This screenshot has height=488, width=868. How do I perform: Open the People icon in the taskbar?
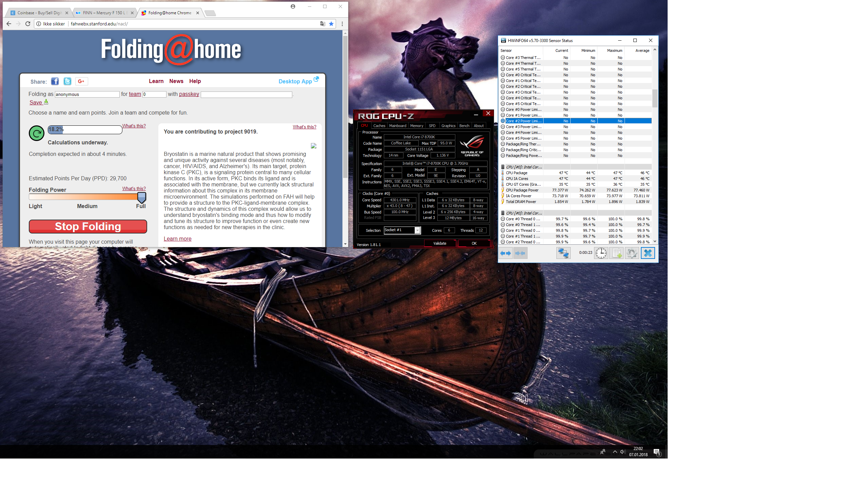click(603, 452)
